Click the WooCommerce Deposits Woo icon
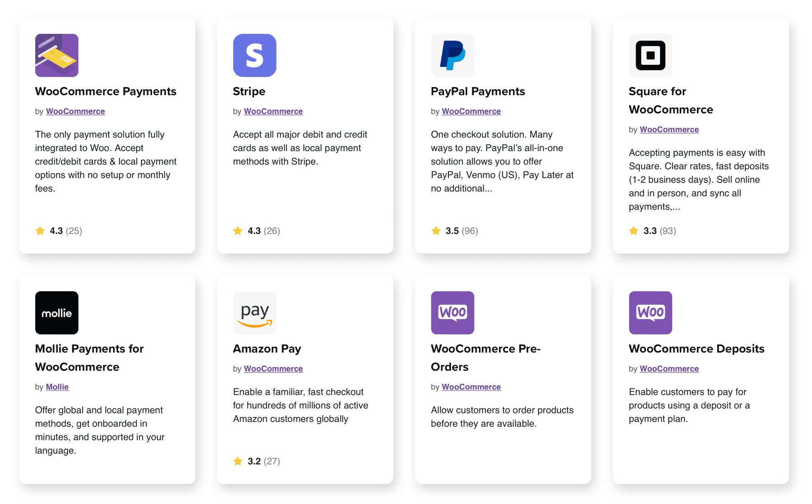The image size is (812, 504). 650,312
